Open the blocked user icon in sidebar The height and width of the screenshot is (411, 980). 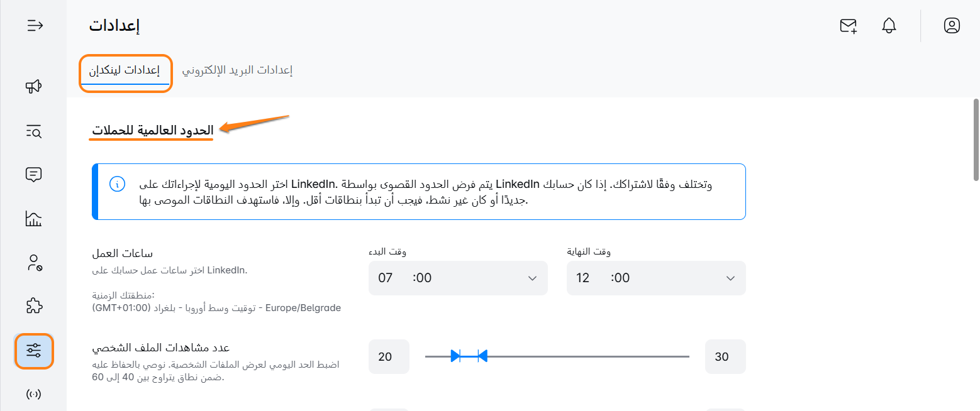click(34, 263)
